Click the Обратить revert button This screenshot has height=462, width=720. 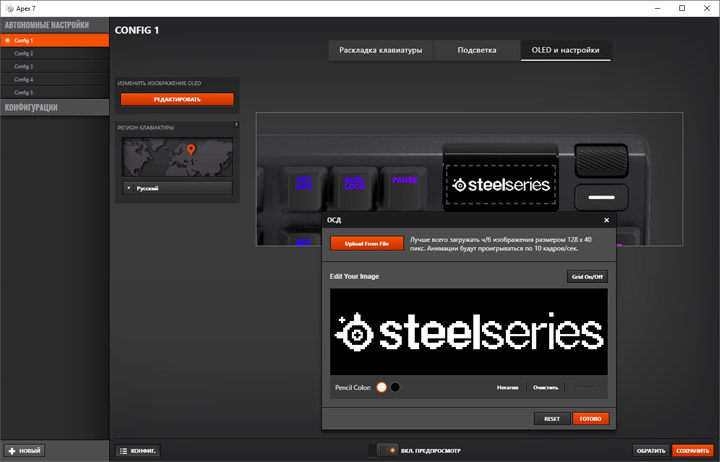651,451
